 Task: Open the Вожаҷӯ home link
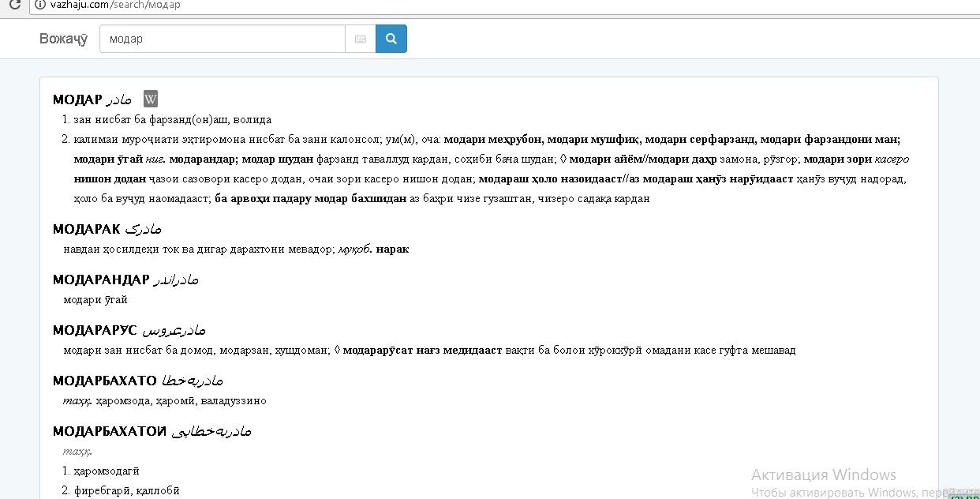click(x=63, y=39)
